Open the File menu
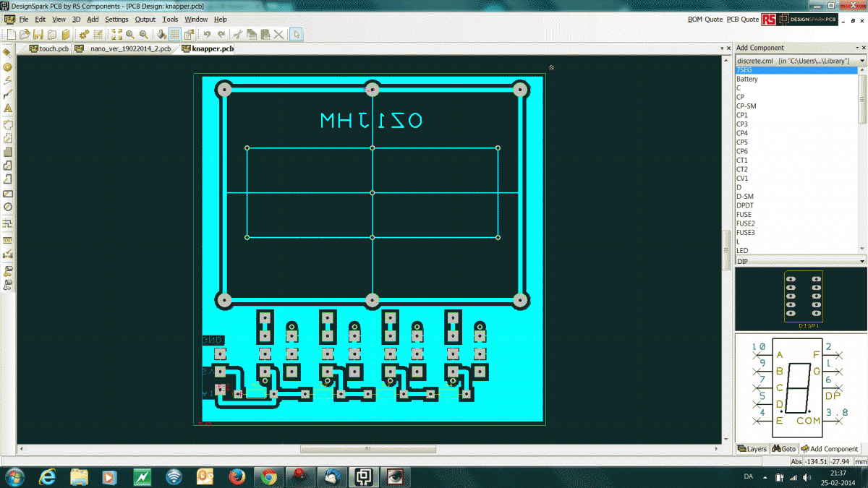Image resolution: width=868 pixels, height=488 pixels. point(24,20)
